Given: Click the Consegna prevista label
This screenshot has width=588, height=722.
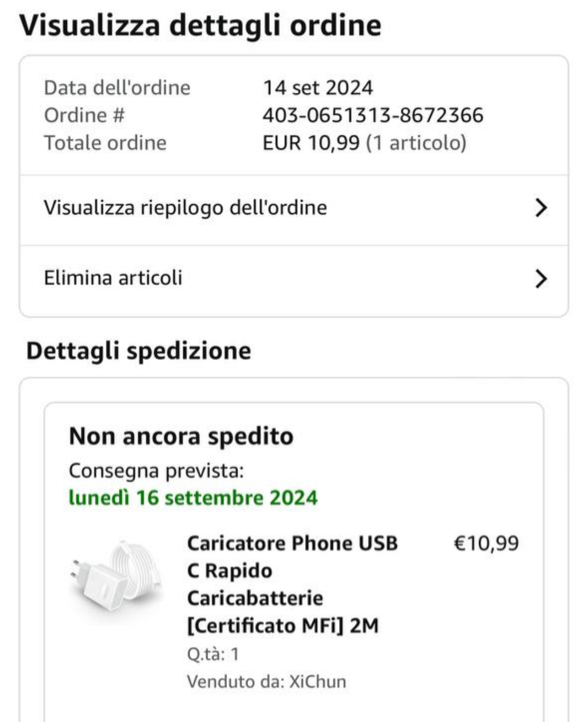Looking at the screenshot, I should tap(156, 471).
